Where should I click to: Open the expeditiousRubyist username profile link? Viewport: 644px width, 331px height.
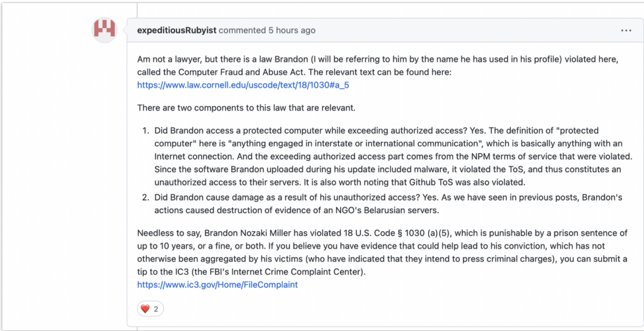pos(177,30)
